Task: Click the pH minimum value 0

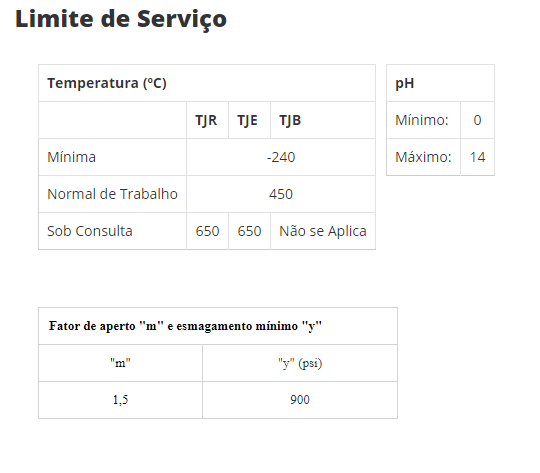Action: click(x=477, y=120)
